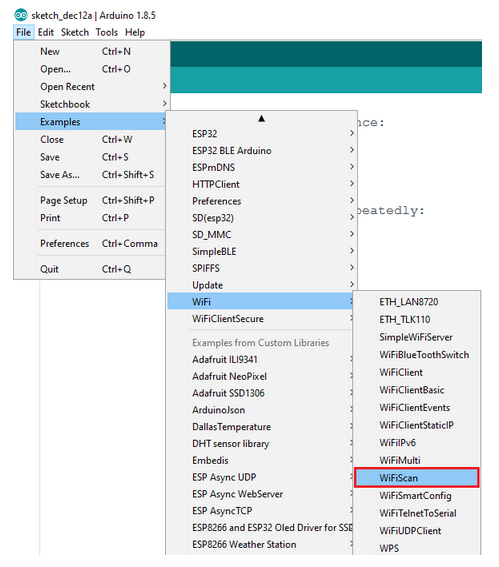Expand the SD(esp32) examples submenu

[x=261, y=218]
